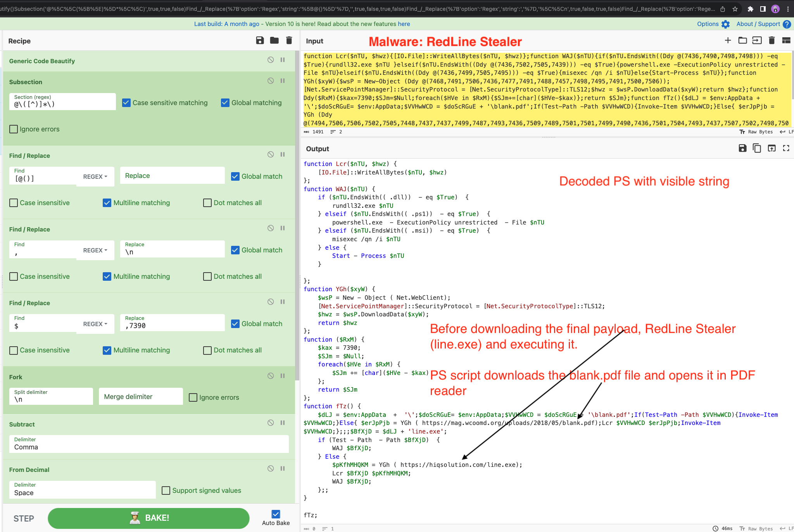Click Replace field containing ,7390
The height and width of the screenshot is (532, 794).
[172, 323]
